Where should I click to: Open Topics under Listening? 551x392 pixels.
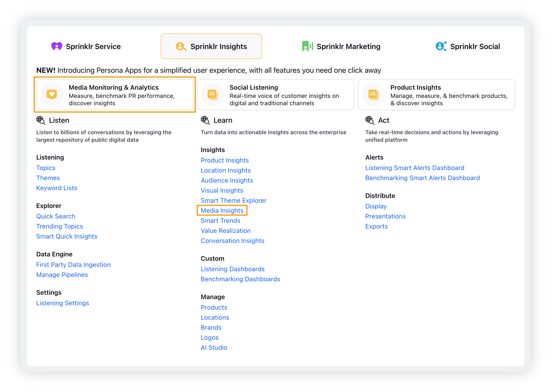click(46, 168)
